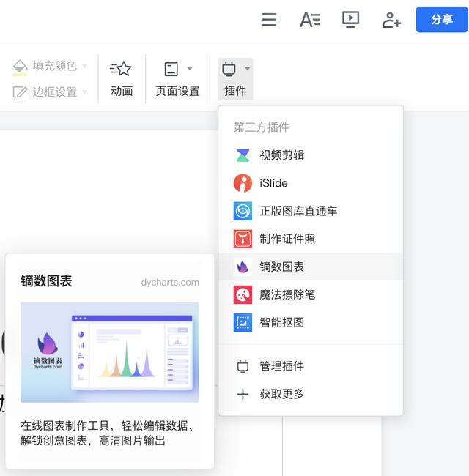Click the 插件 plug icon in the toolbar

pyautogui.click(x=229, y=69)
